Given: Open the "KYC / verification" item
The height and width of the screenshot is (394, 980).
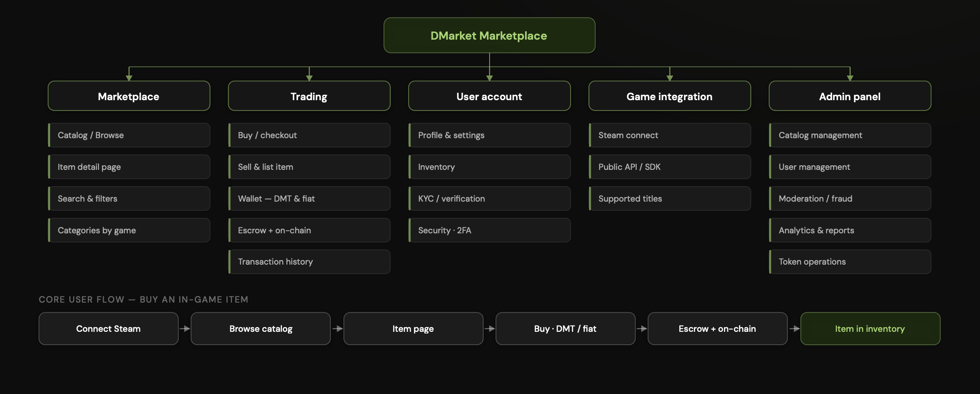Looking at the screenshot, I should click(490, 199).
